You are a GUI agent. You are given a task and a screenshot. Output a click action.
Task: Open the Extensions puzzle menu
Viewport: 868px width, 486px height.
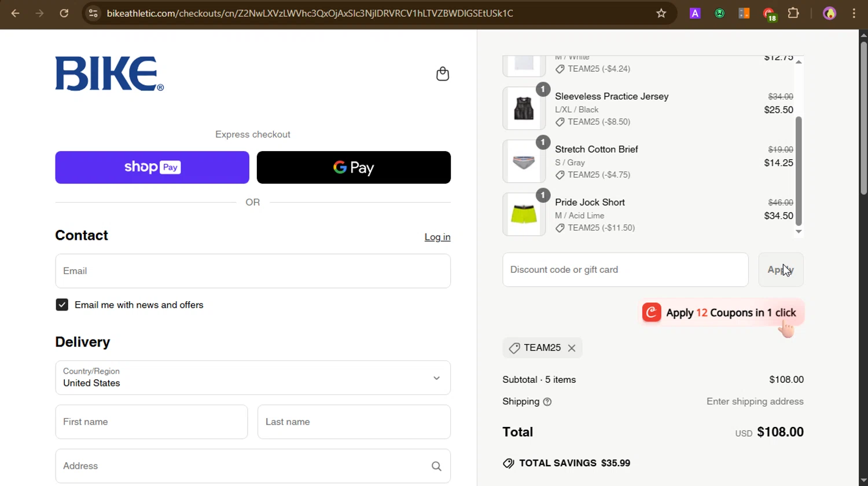click(793, 13)
